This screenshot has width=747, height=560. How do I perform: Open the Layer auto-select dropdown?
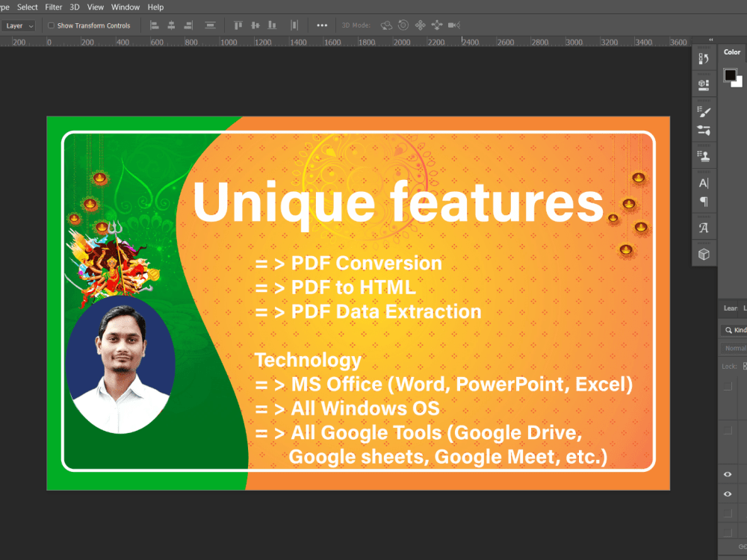coord(19,25)
